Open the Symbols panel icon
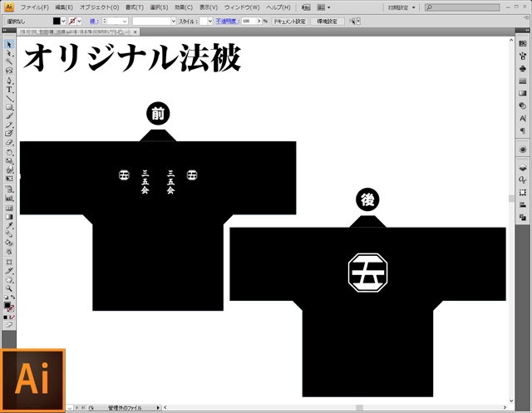 522,68
